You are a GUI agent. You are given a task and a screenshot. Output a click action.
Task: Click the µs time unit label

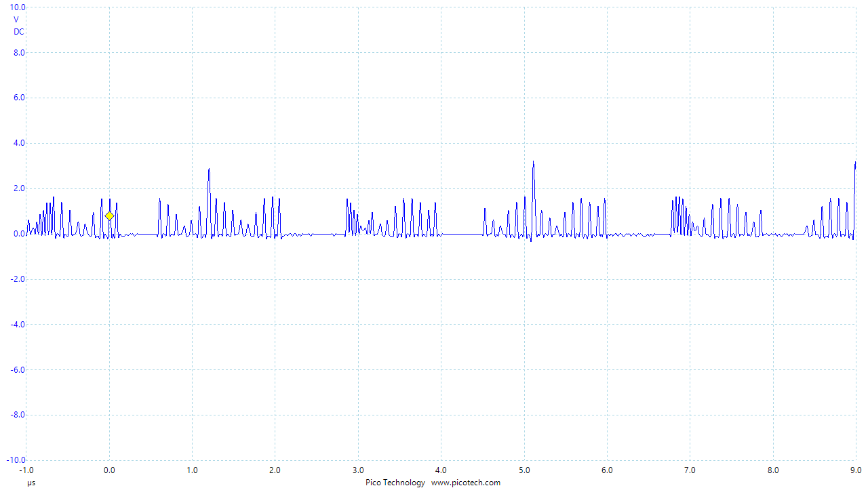point(31,483)
